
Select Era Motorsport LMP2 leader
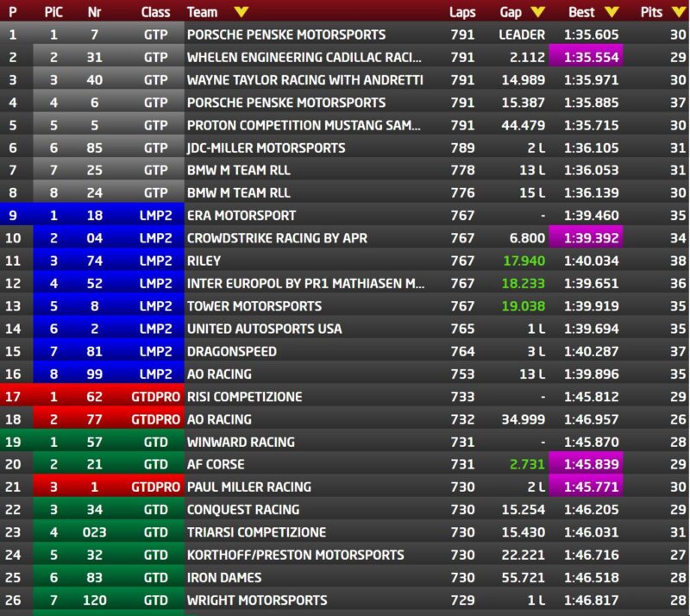point(345,216)
